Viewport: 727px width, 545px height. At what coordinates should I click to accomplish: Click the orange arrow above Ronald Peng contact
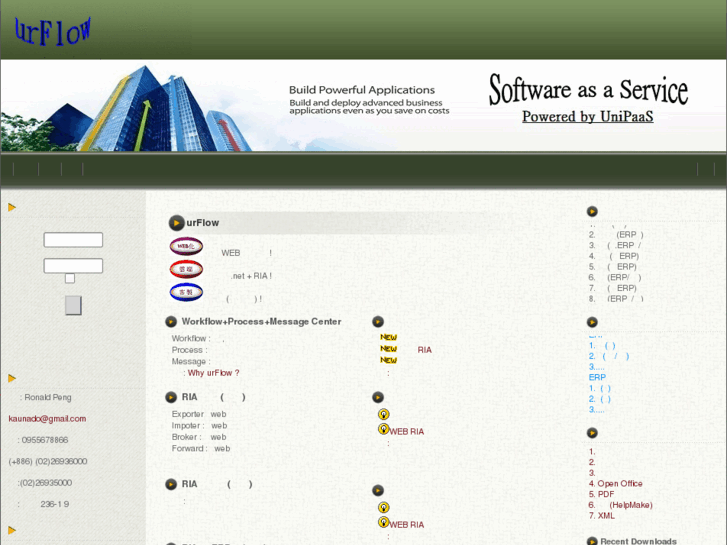[12, 378]
